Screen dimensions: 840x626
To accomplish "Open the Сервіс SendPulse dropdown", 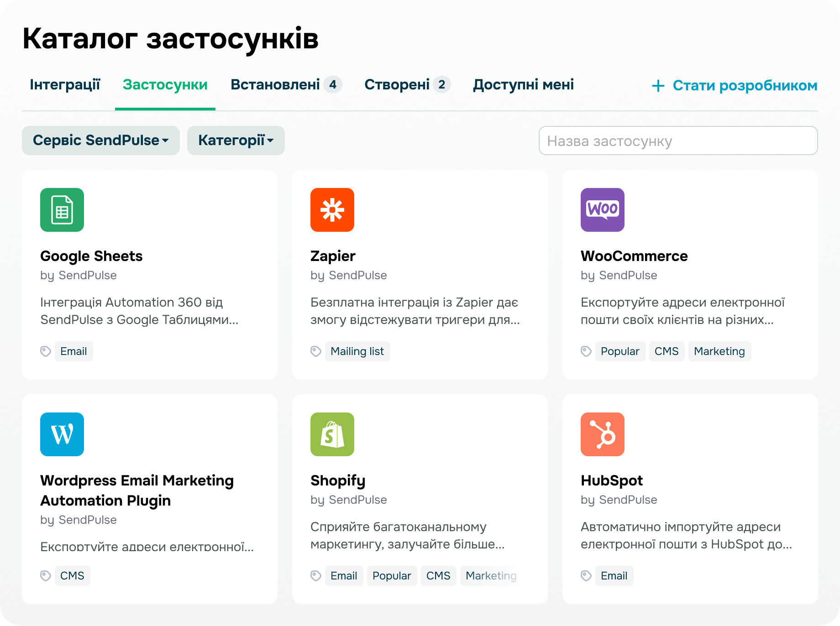I will click(100, 141).
